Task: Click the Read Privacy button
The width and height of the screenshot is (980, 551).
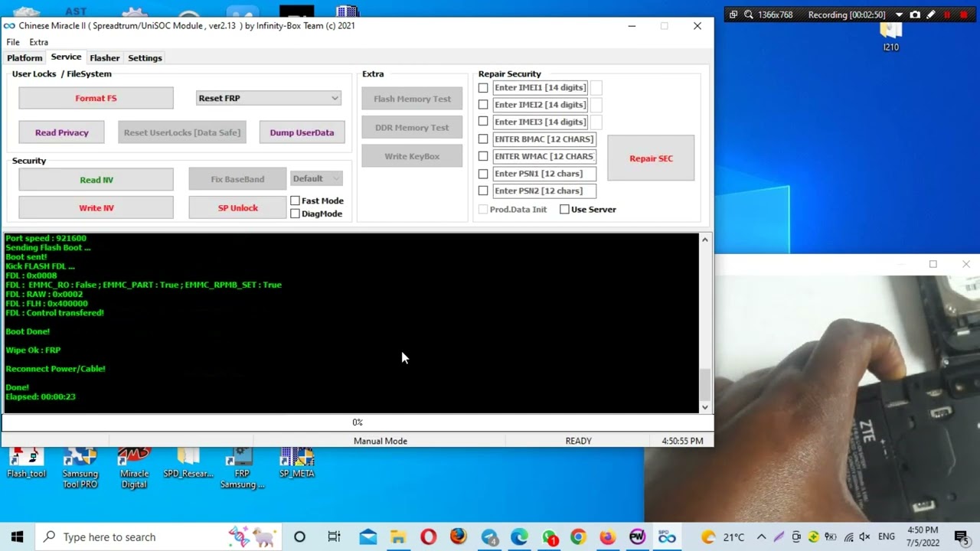Action: 62,132
